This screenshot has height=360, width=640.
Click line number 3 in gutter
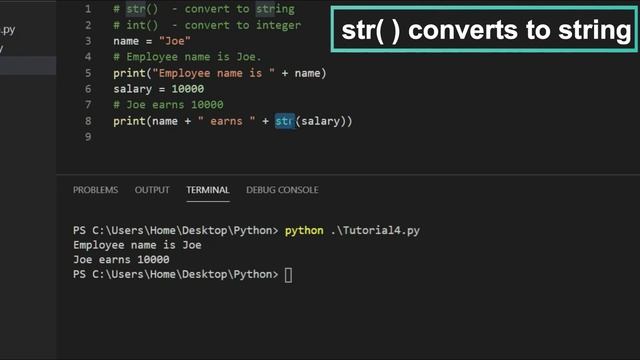pyautogui.click(x=88, y=41)
